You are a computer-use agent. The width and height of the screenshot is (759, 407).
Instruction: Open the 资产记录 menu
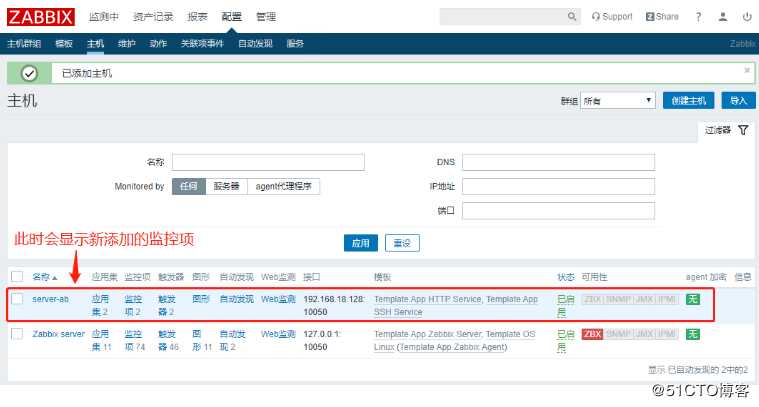153,17
